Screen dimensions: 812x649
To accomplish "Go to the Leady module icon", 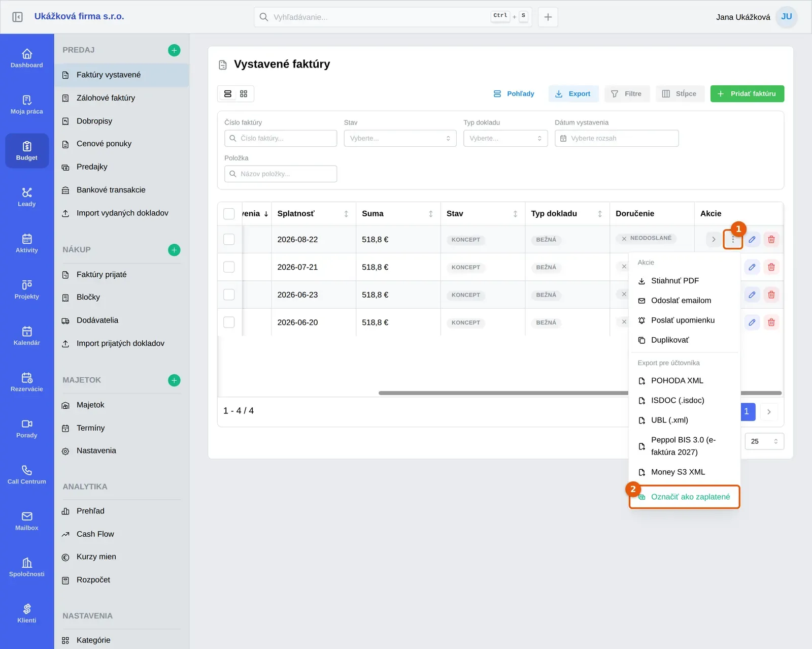I will coord(27,197).
